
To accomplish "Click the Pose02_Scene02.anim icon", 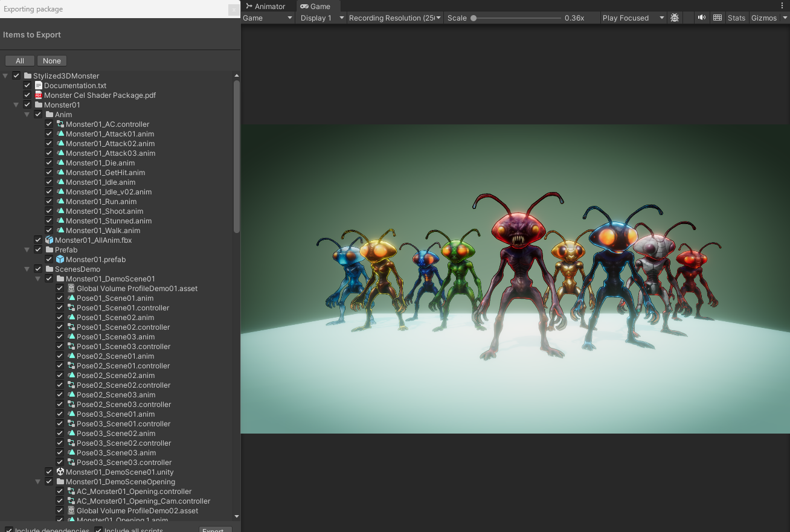I will (x=71, y=376).
